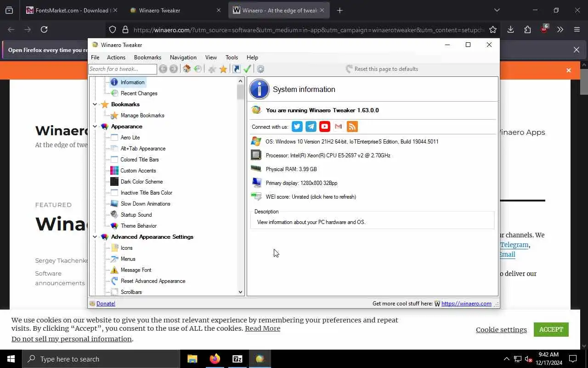The image size is (588, 368).
Task: Open the https://winaero.com link in status bar
Action: (x=466, y=304)
